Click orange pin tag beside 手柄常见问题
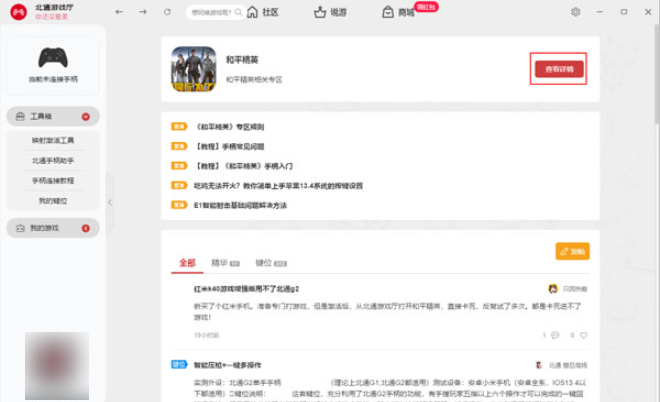The image size is (660, 402). [x=179, y=146]
